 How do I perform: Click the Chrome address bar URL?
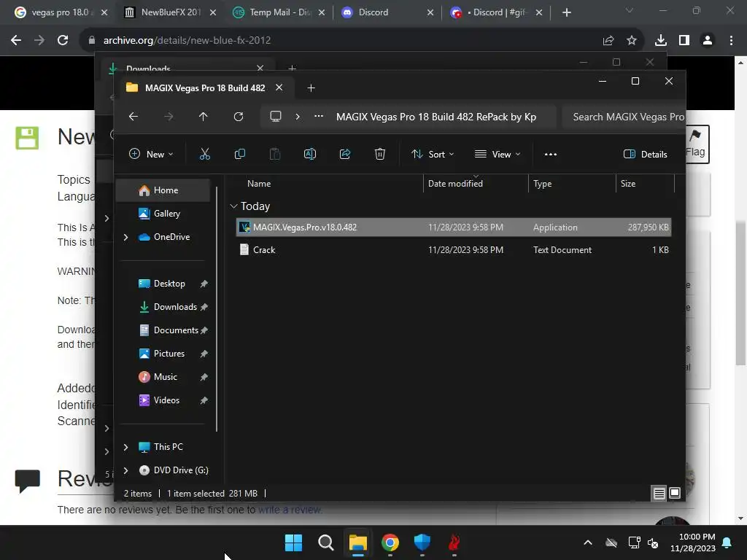point(187,41)
